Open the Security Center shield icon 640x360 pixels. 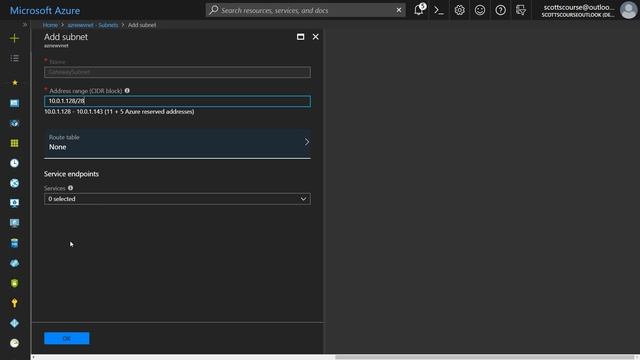(14, 283)
